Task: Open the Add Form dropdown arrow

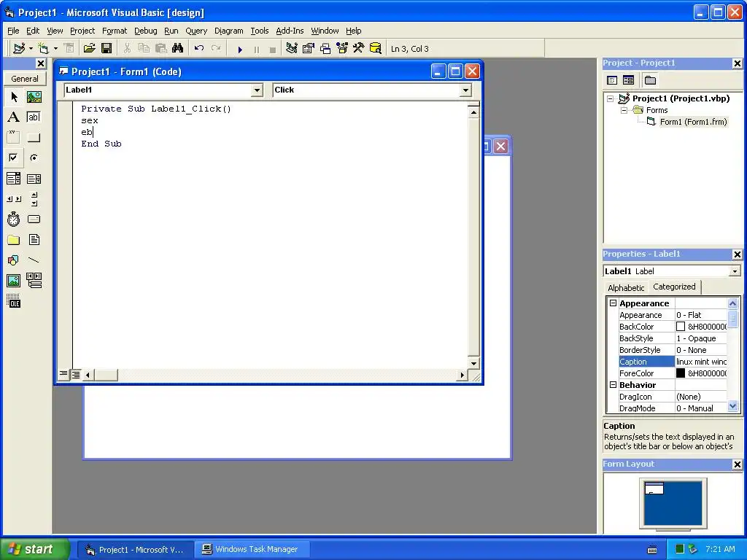Action: coord(55,49)
